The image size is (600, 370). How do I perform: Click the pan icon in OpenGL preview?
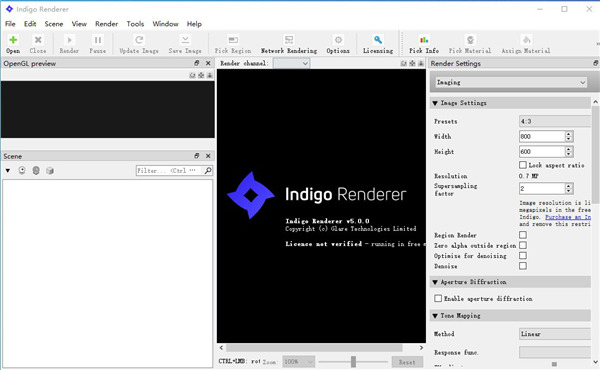click(x=201, y=75)
